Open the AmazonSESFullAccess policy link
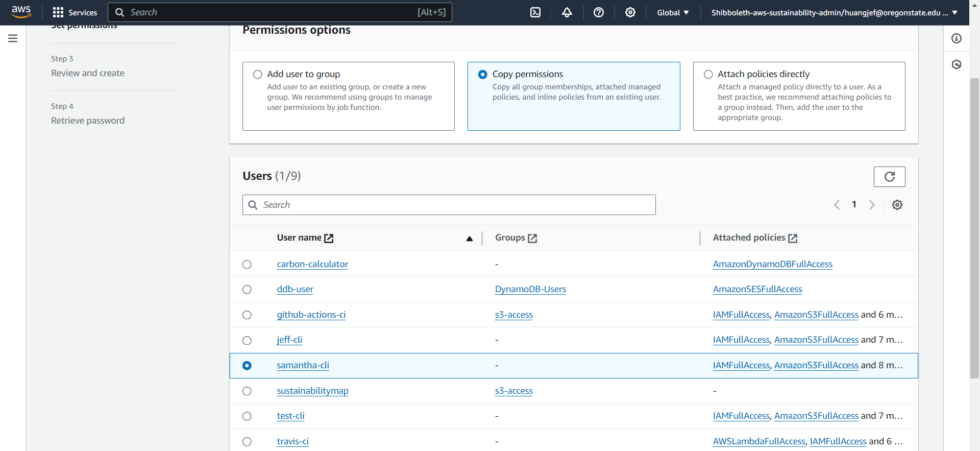This screenshot has height=451, width=980. [757, 289]
